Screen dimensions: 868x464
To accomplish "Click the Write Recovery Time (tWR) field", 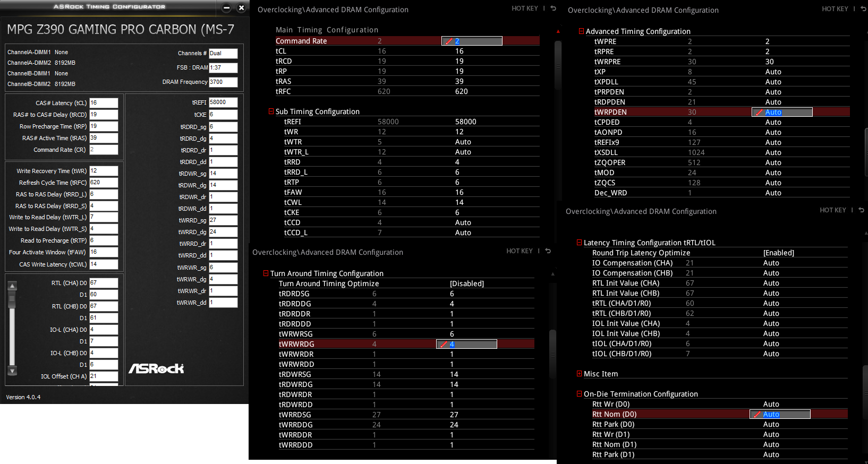I will (104, 171).
